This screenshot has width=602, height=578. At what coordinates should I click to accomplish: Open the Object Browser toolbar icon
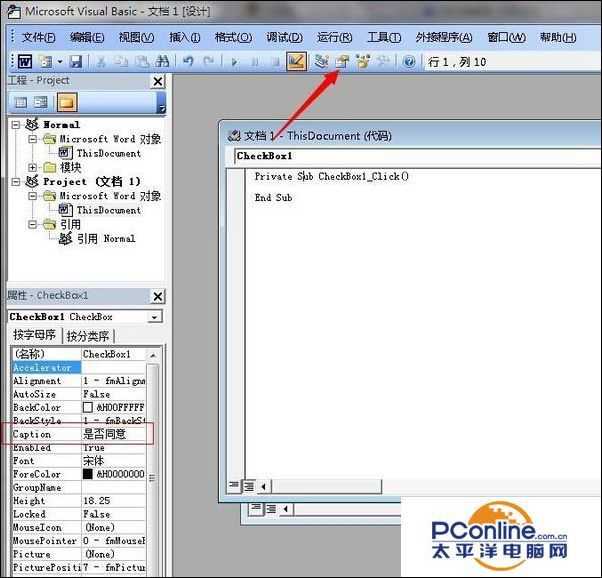tap(362, 61)
